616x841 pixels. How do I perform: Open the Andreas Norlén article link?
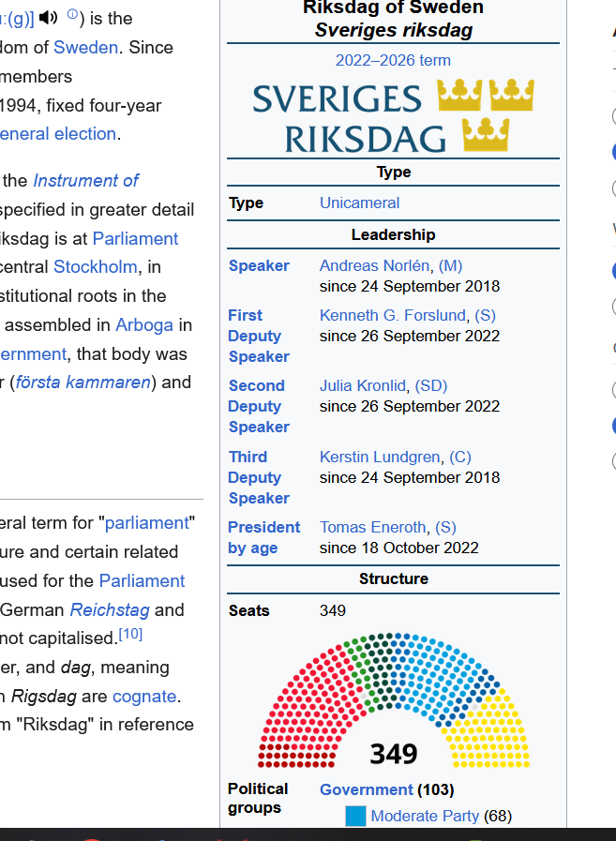click(374, 265)
